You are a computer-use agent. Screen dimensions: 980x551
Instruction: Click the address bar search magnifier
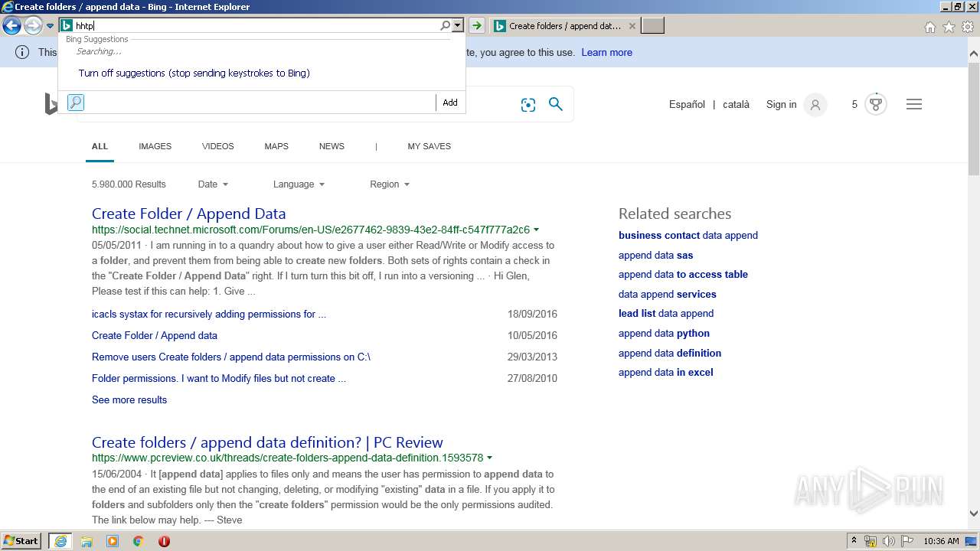pos(446,26)
